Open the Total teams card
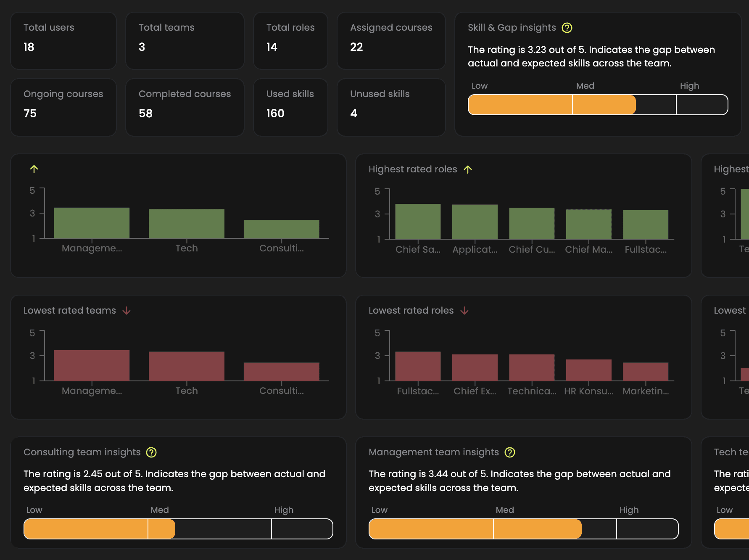 click(x=185, y=41)
